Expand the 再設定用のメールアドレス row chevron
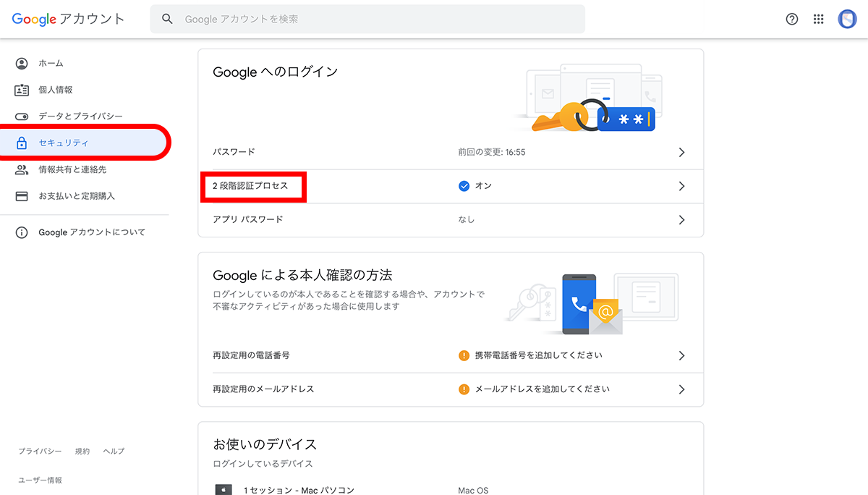This screenshot has height=495, width=868. [x=681, y=389]
